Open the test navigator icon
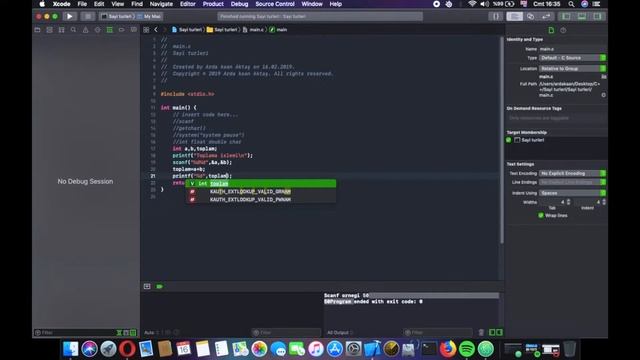The height and width of the screenshot is (360, 640). (98, 30)
